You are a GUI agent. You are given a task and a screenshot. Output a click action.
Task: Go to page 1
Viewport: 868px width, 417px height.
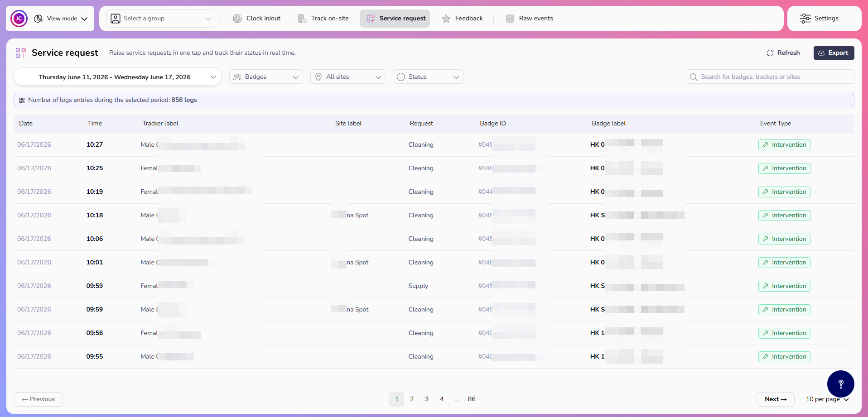point(397,399)
